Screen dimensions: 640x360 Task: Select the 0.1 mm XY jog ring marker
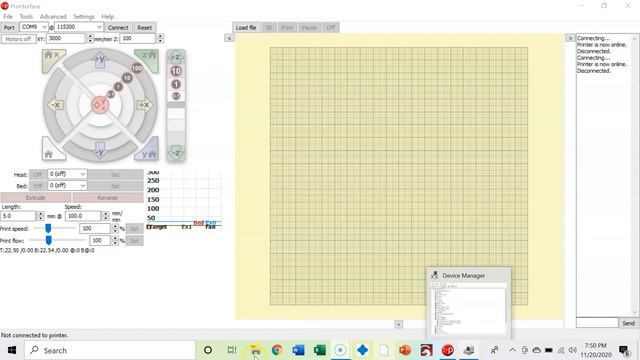[x=111, y=94]
